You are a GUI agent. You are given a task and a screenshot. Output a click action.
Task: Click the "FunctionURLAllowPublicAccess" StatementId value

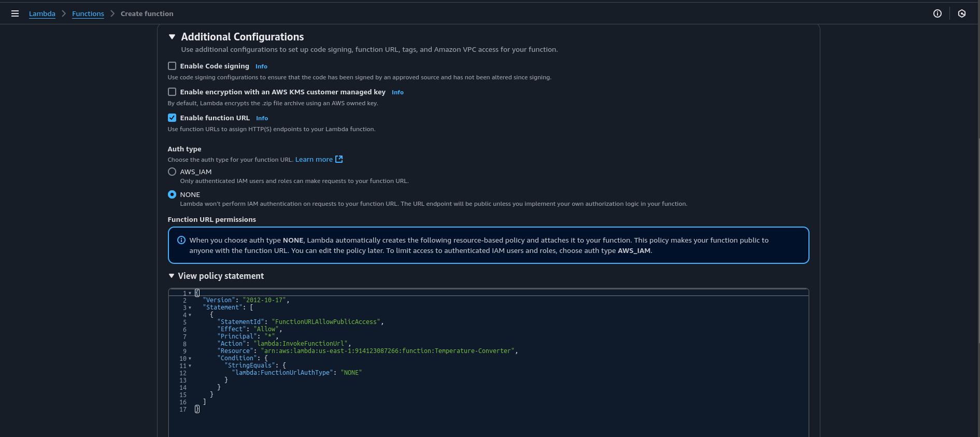click(326, 322)
